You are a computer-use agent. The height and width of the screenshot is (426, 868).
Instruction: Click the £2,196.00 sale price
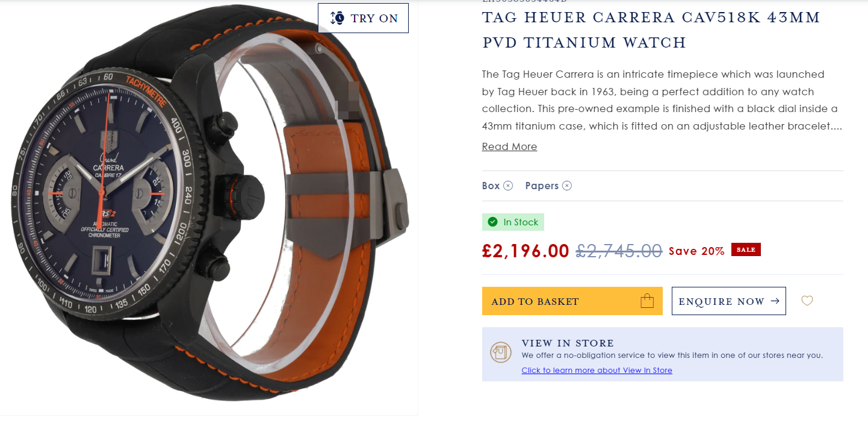pyautogui.click(x=525, y=251)
